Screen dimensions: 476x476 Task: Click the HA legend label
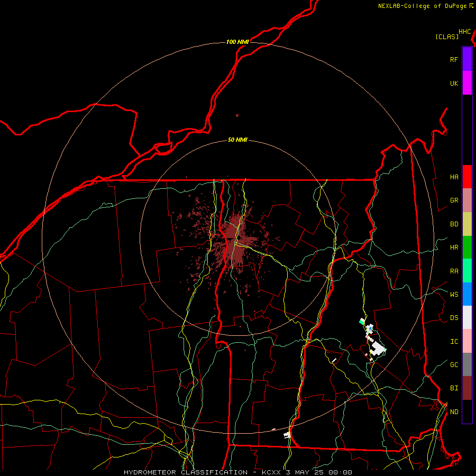[x=454, y=177]
